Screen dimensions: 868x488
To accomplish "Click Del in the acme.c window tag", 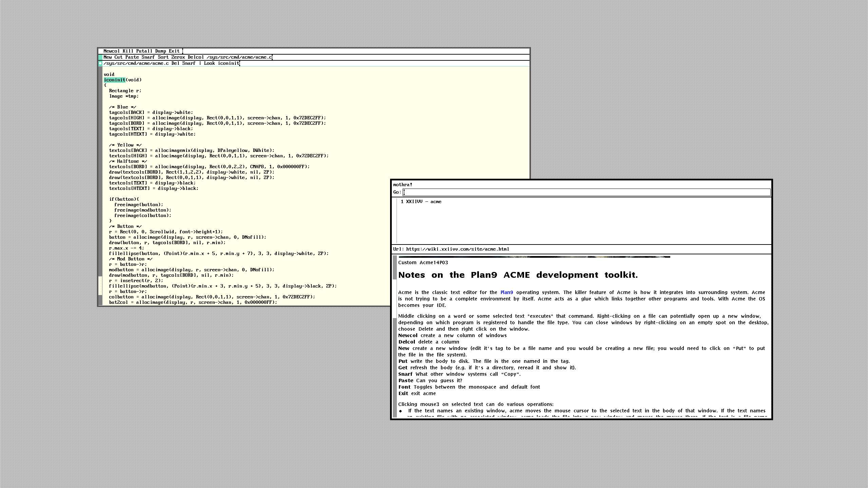I will tap(175, 63).
